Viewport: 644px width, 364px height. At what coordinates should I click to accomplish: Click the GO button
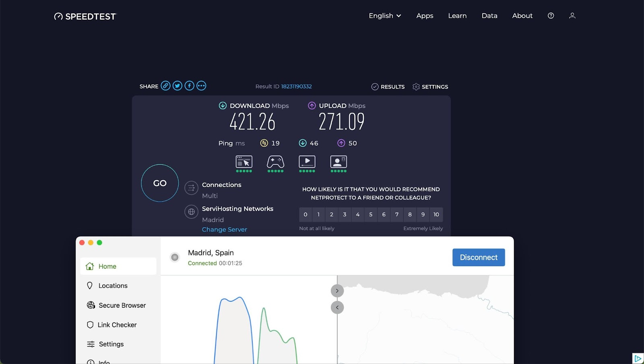160,183
